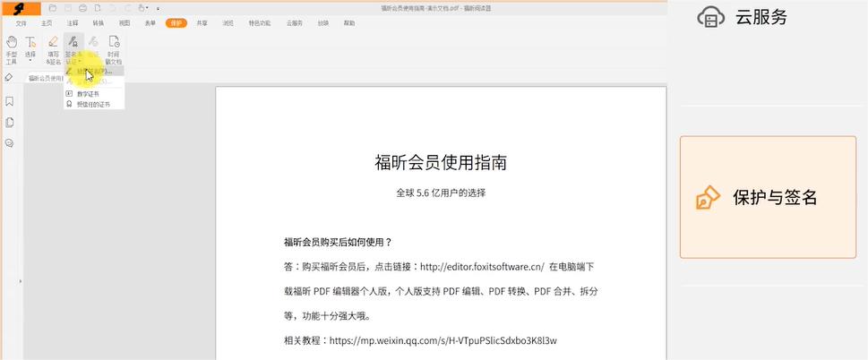This screenshot has width=868, height=360.
Task: Expand the left navigation panel with the small arrow
Action: (x=21, y=281)
